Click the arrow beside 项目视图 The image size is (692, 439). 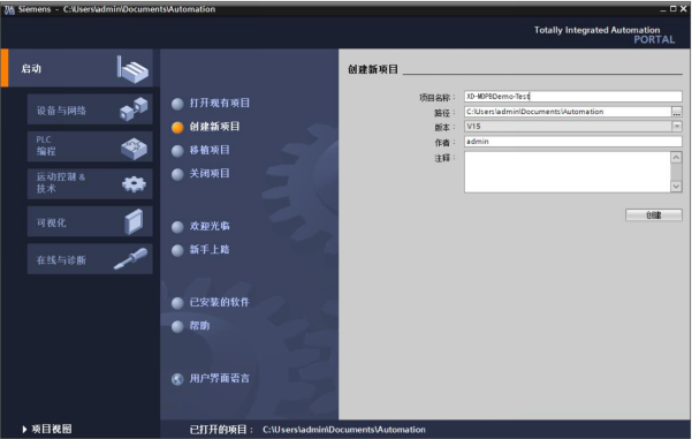coord(25,429)
